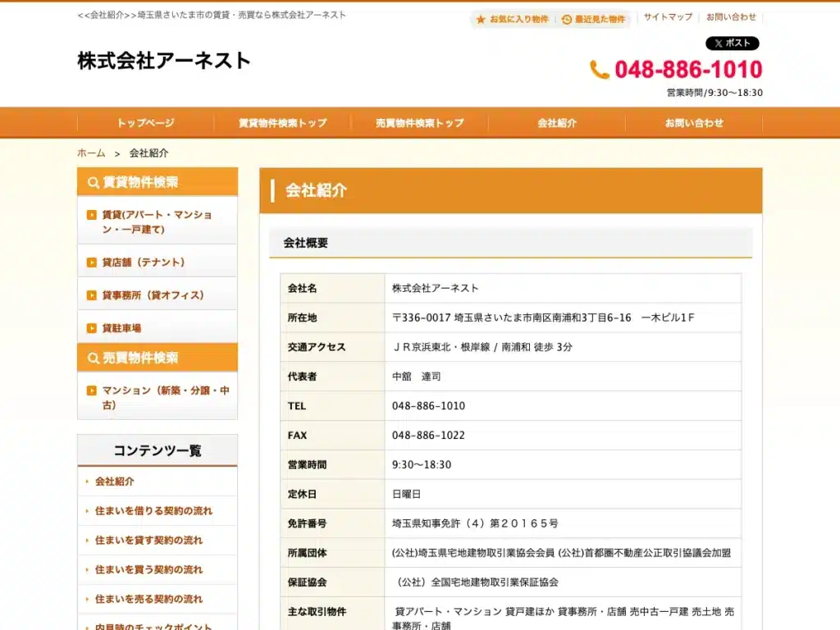Click the arrow icon beside 貸事務所(貸オフィス)
The image size is (840, 630).
pos(92,295)
